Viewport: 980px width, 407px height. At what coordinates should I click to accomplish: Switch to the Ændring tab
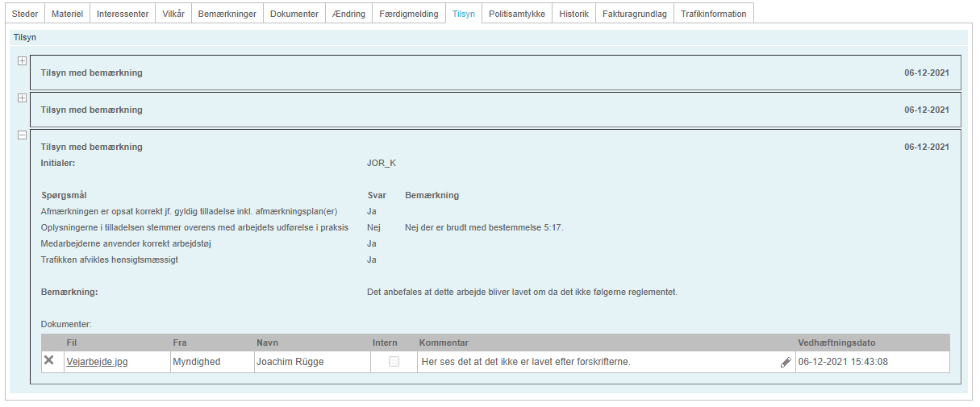click(x=349, y=14)
